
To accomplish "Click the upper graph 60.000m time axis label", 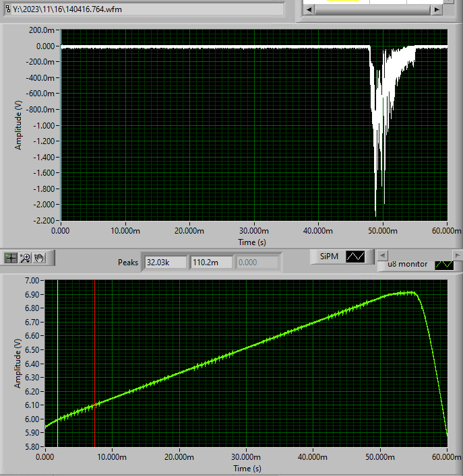I will (x=447, y=231).
